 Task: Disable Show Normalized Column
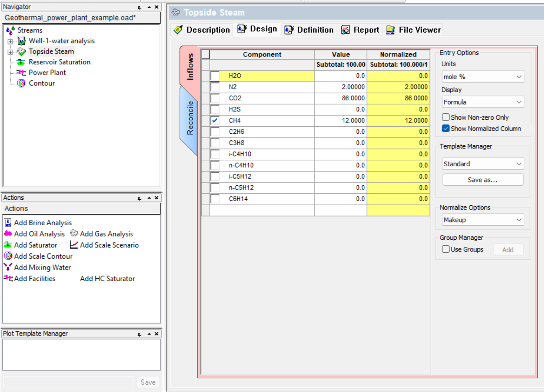pos(446,128)
